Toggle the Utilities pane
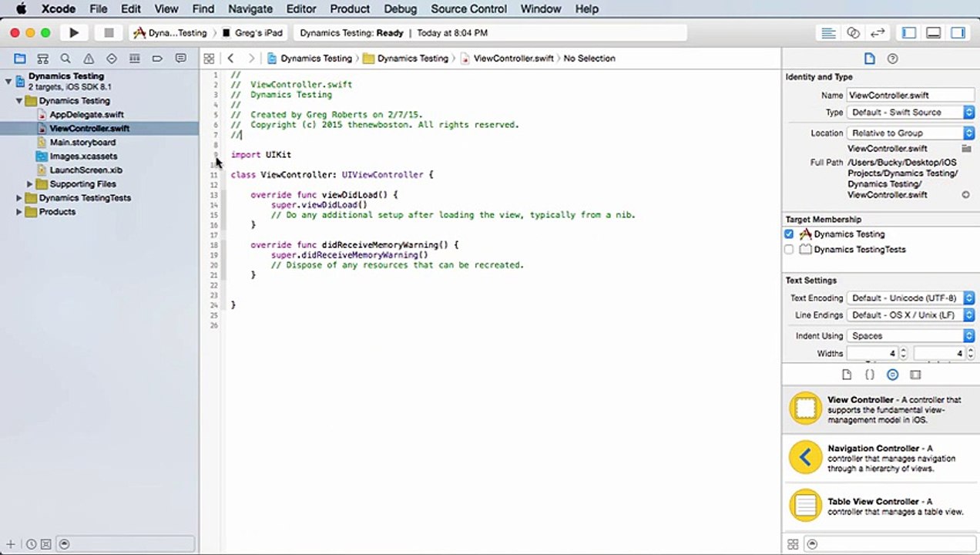 [958, 33]
